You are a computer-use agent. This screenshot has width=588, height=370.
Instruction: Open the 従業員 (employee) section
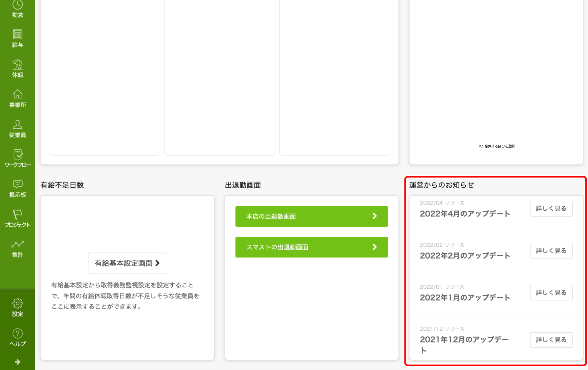18,128
